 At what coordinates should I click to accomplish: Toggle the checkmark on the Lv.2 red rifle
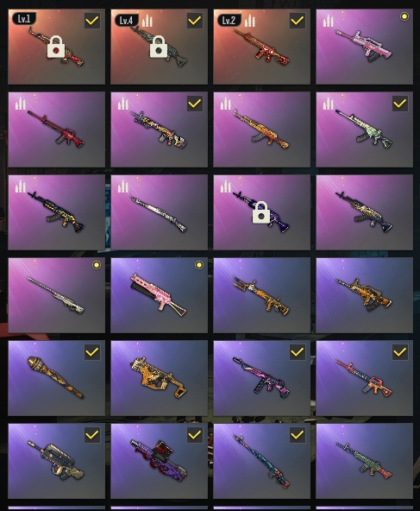[x=298, y=21]
